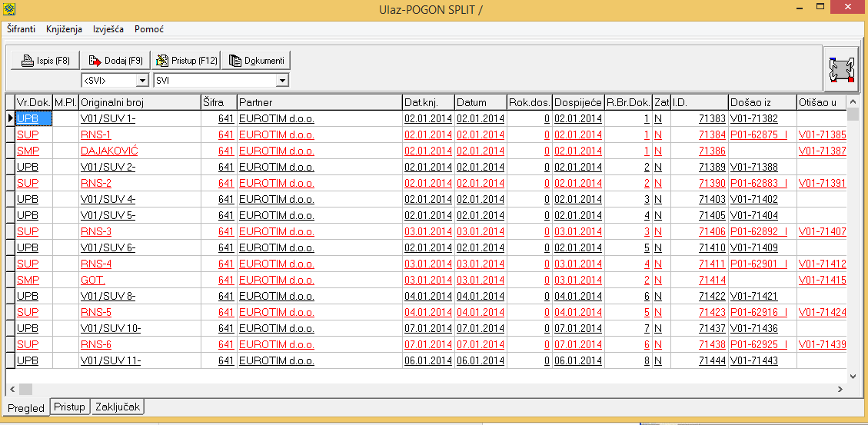Select the RNS-3 cell
Screen dimensions: 868x425
pyautogui.click(x=140, y=231)
